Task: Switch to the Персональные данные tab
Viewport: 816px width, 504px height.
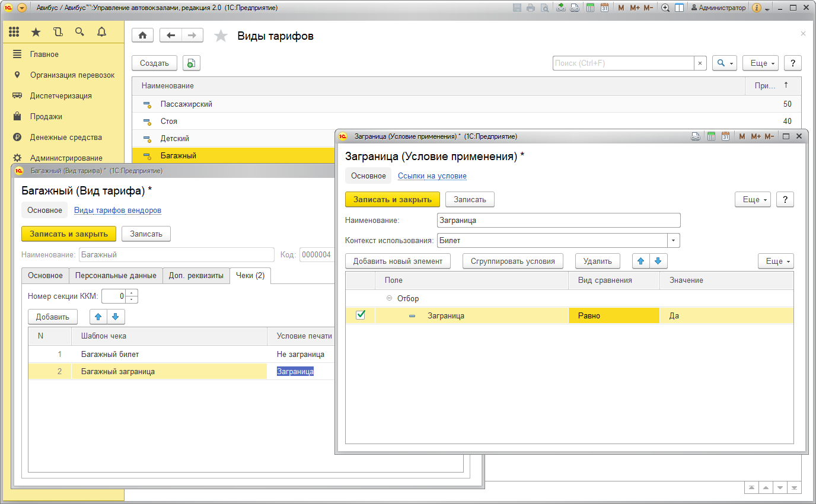Action: click(x=115, y=276)
